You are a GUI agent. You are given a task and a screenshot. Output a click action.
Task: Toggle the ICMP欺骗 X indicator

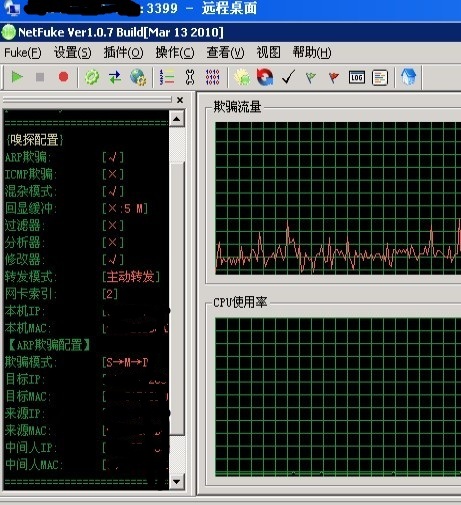(113, 174)
